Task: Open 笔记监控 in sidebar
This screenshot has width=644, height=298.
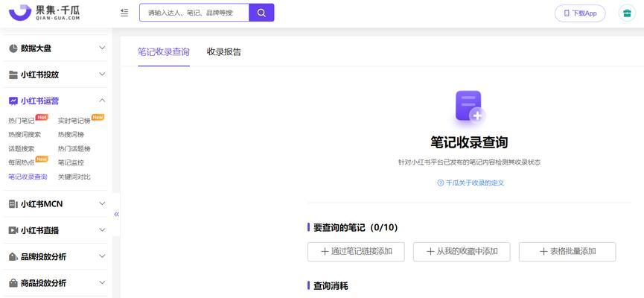Action: coord(71,162)
